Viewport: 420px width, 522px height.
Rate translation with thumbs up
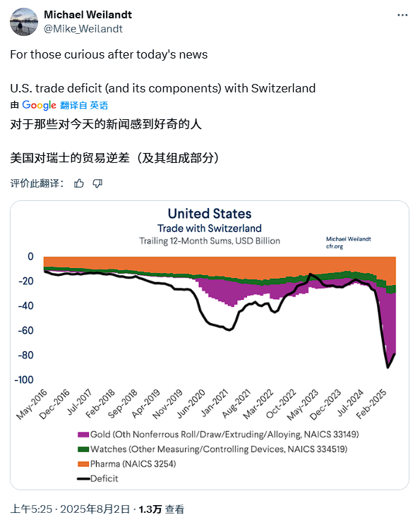click(79, 183)
